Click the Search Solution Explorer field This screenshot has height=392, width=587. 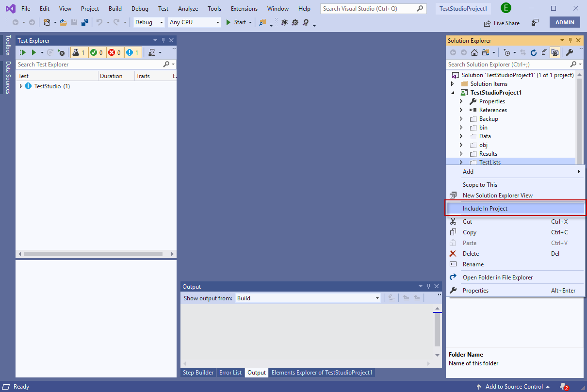click(x=514, y=65)
